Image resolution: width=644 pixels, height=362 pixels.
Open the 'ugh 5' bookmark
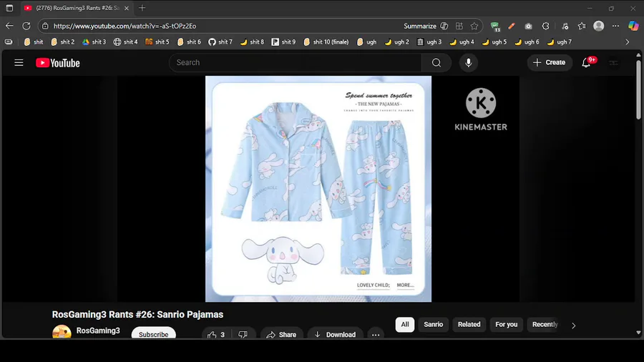[494, 42]
